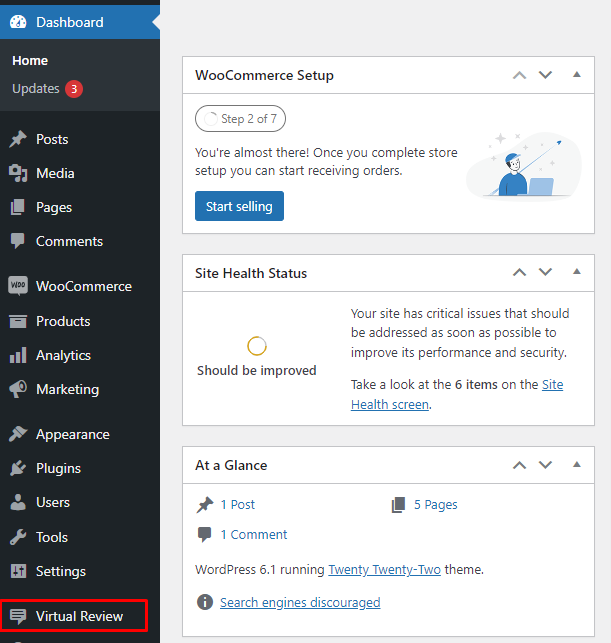
Task: Open the Dashboard menu label
Action: pos(70,22)
